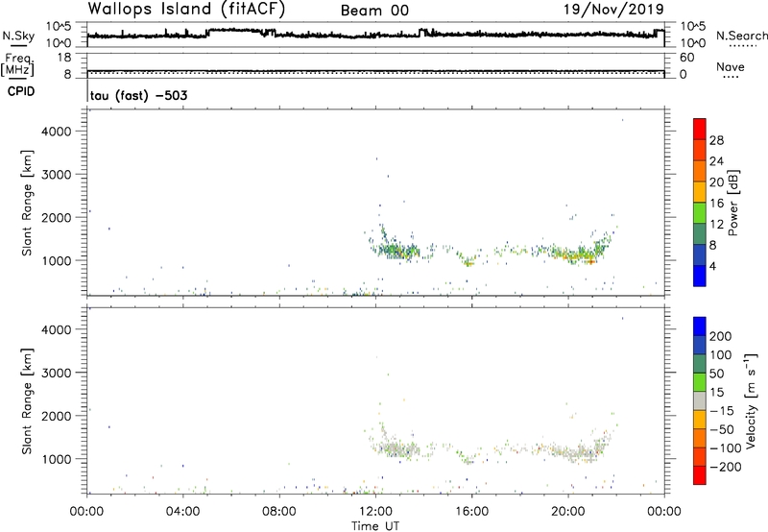The image size is (768, 532).
Task: Click the 'Power [dB]' colorbar label
Action: [x=733, y=203]
